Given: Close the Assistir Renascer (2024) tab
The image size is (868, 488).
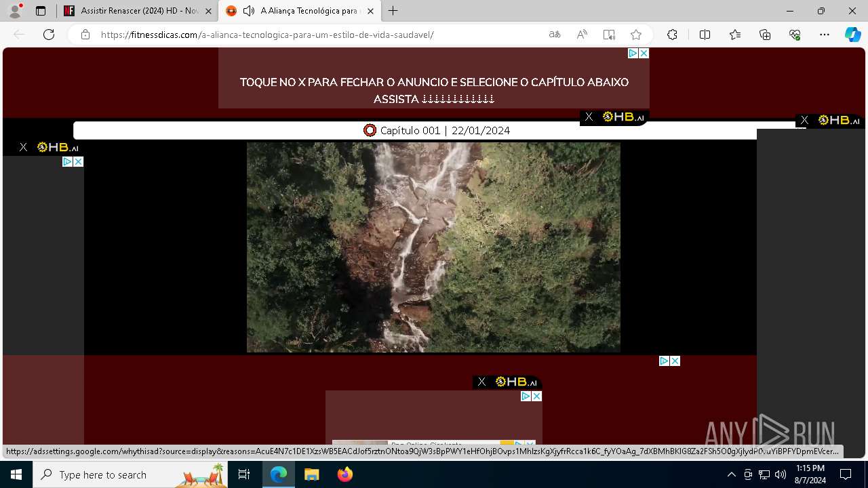Looking at the screenshot, I should pos(208,11).
